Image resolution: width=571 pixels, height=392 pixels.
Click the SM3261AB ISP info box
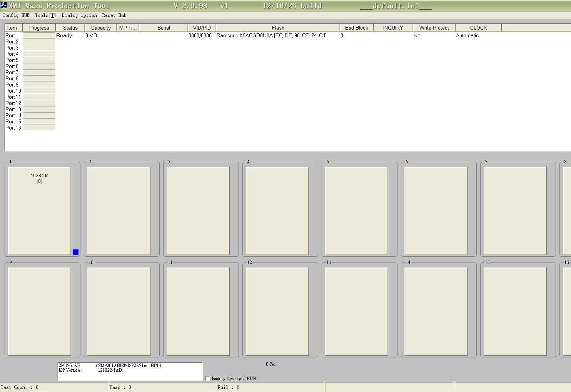130,372
